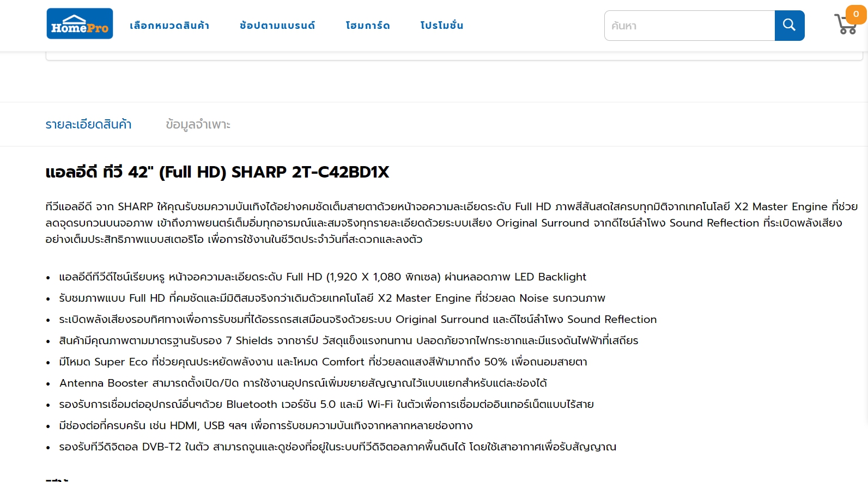Click the Bluetooth 5.0 and Wi-Fi bullet
Screen dimensions: 868x482
(326, 404)
